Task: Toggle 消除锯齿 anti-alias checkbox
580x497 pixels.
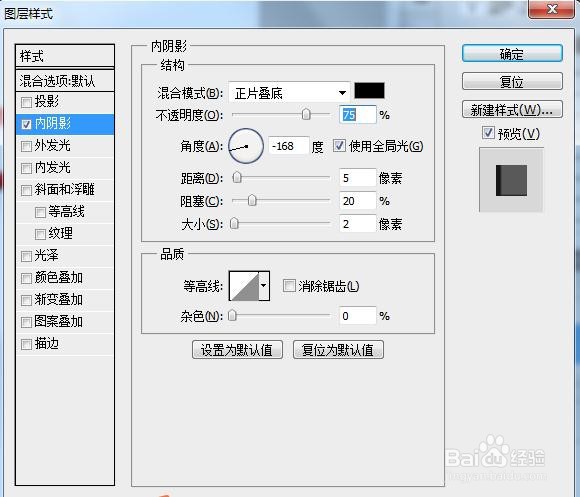Action: (x=289, y=285)
